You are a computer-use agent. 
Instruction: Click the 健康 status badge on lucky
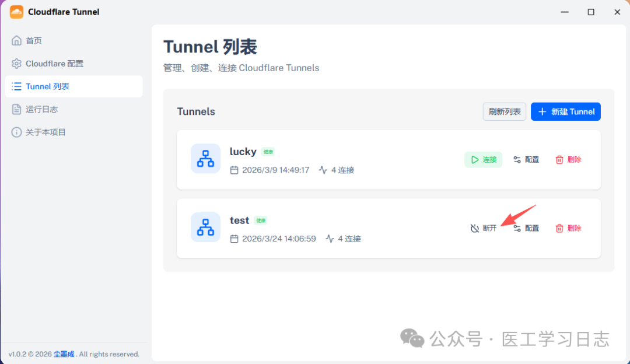[269, 152]
